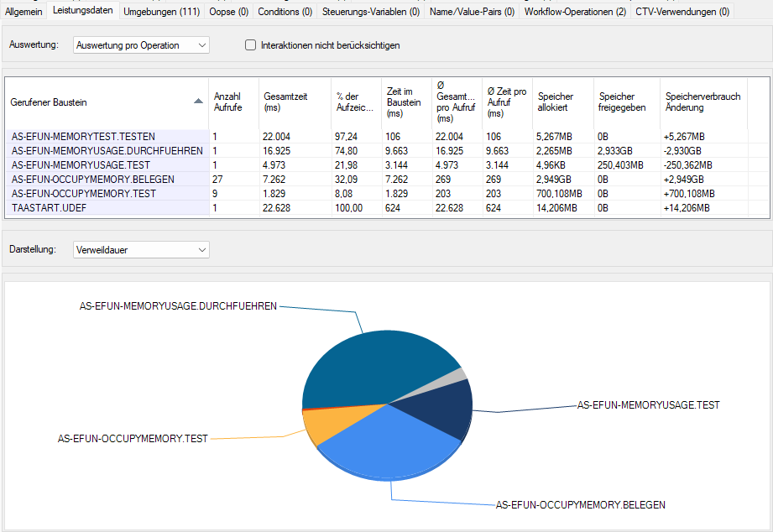
Task: Select the Steuerungs-Variablen (0) tab
Action: 371,12
